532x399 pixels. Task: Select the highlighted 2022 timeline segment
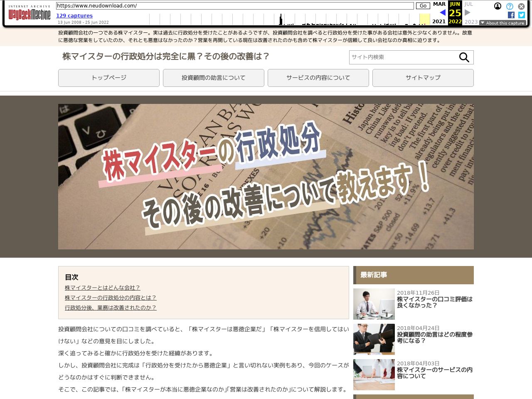click(424, 20)
